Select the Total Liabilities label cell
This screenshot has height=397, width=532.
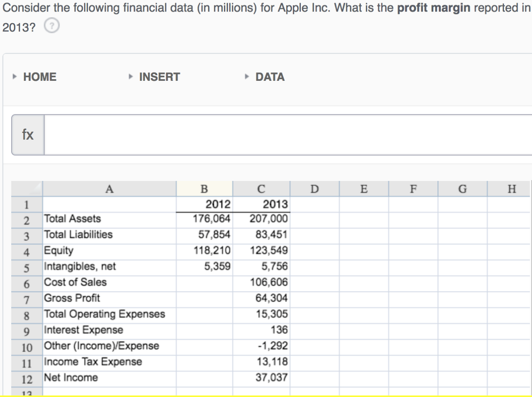(109, 236)
